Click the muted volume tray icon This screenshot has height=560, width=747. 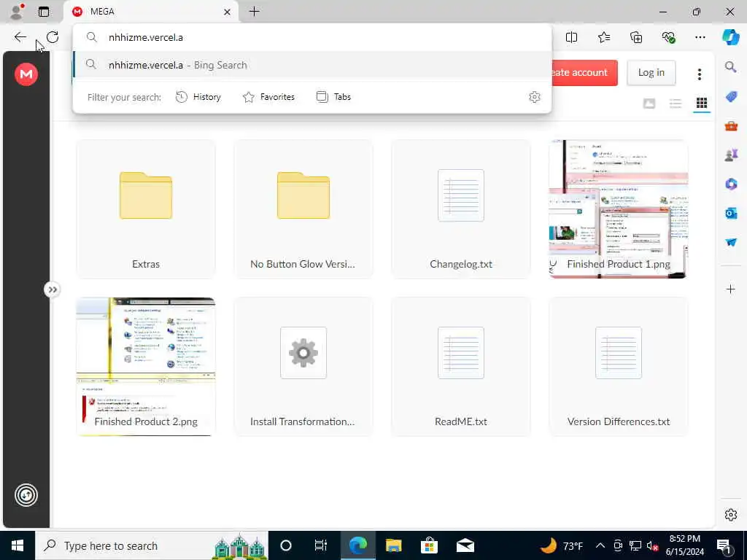coord(652,545)
